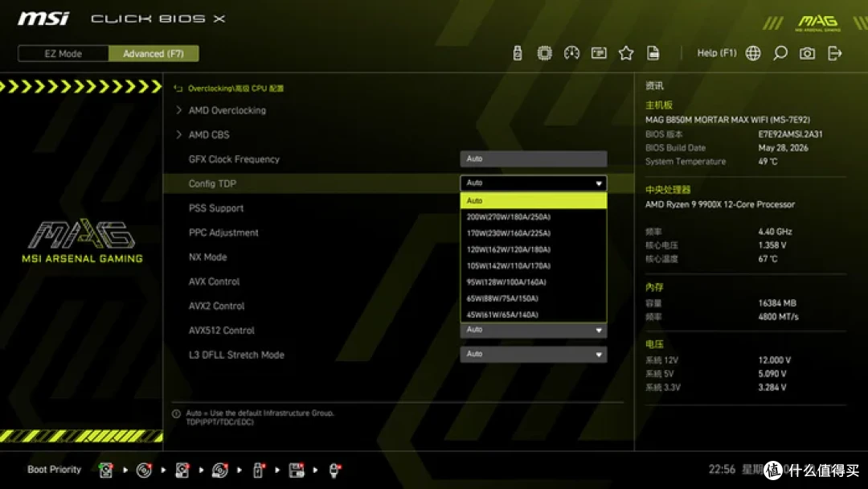The image size is (868, 489).
Task: Select Auto in the Config TDP list
Action: [533, 200]
